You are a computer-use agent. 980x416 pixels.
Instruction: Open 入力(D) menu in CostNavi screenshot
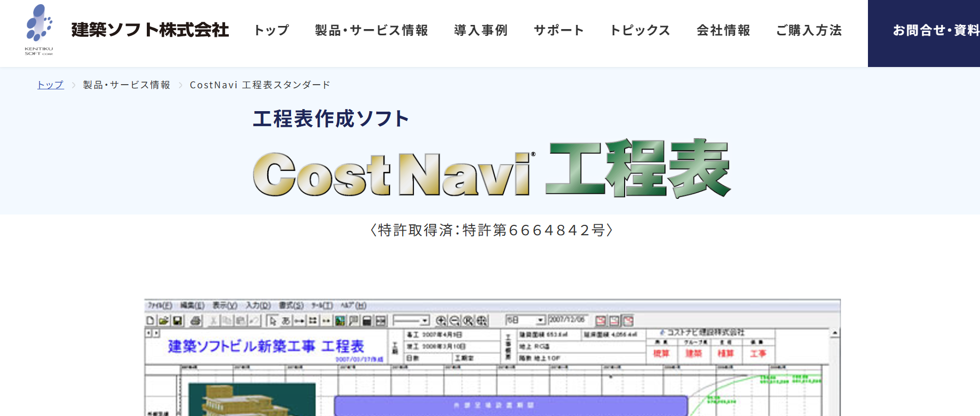[258, 305]
